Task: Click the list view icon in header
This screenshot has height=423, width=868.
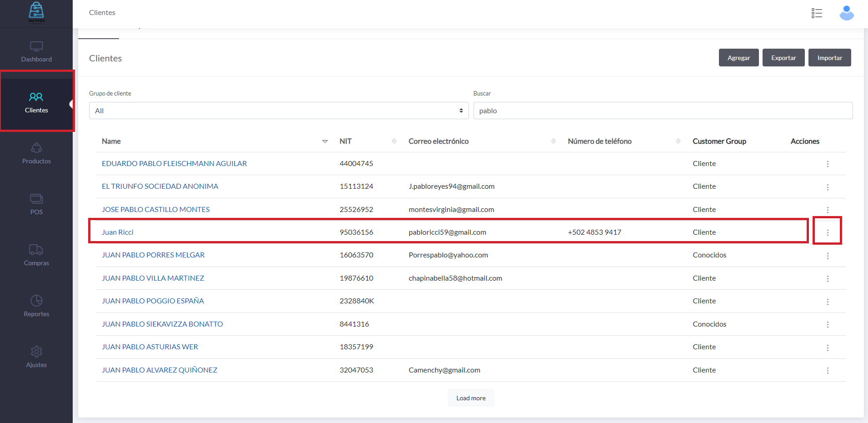Action: (817, 13)
